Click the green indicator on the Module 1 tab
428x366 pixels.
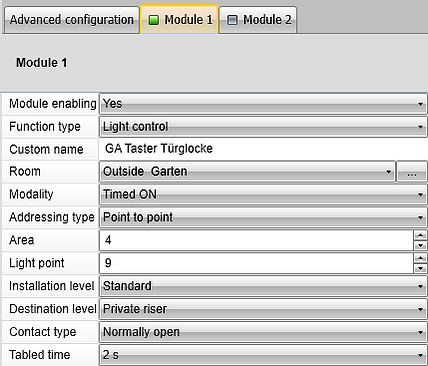click(153, 20)
